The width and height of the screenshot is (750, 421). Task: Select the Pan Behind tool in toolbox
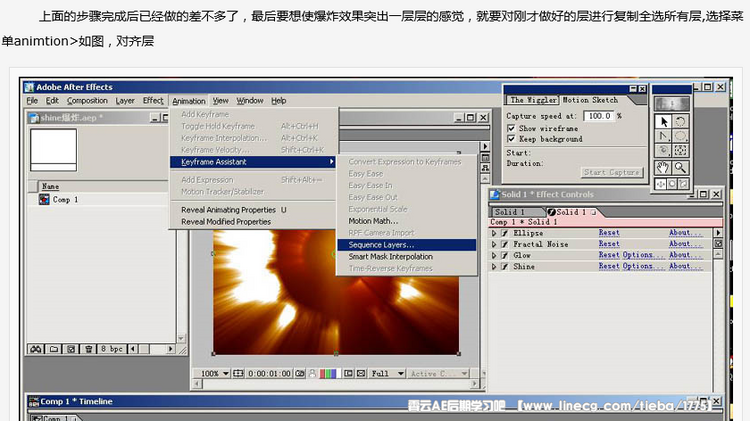pos(680,151)
